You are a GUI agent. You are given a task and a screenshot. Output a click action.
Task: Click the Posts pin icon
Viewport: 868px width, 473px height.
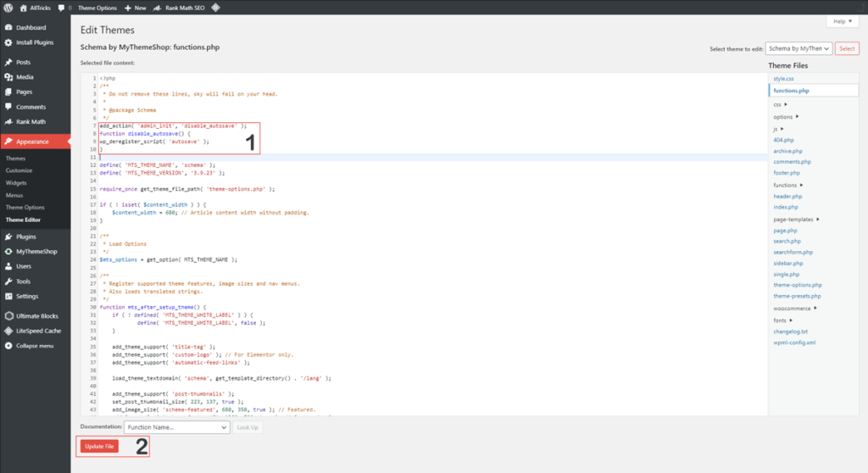click(8, 63)
